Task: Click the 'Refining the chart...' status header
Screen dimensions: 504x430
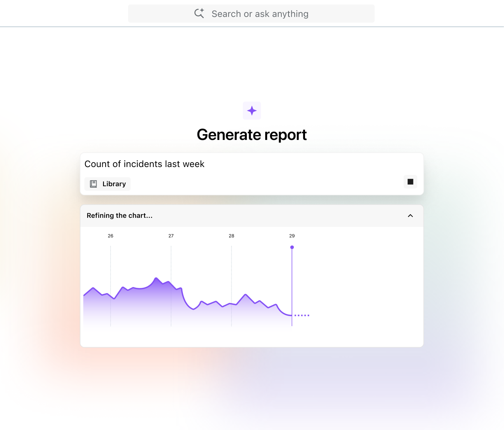Action: click(x=120, y=216)
